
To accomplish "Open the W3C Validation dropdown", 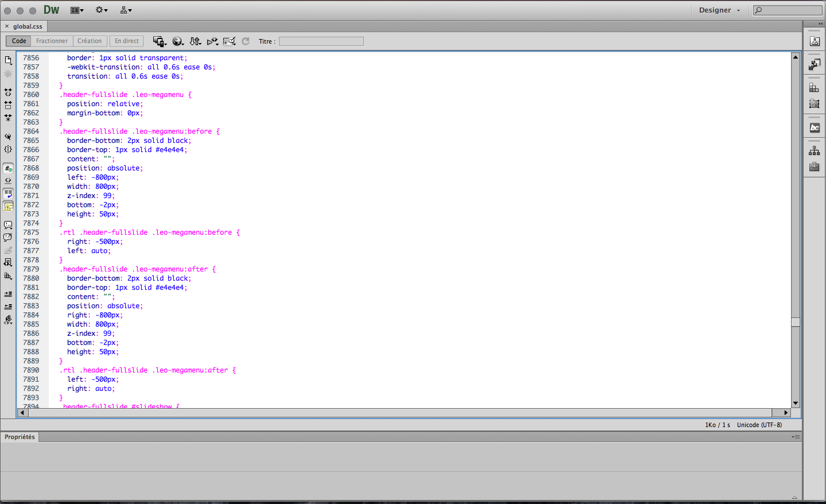I will (x=212, y=41).
